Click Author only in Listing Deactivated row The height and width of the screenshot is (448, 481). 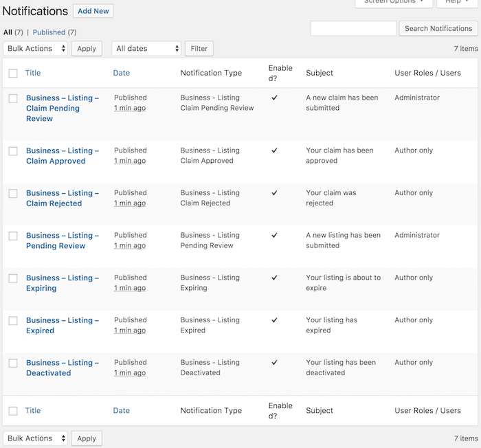414,362
